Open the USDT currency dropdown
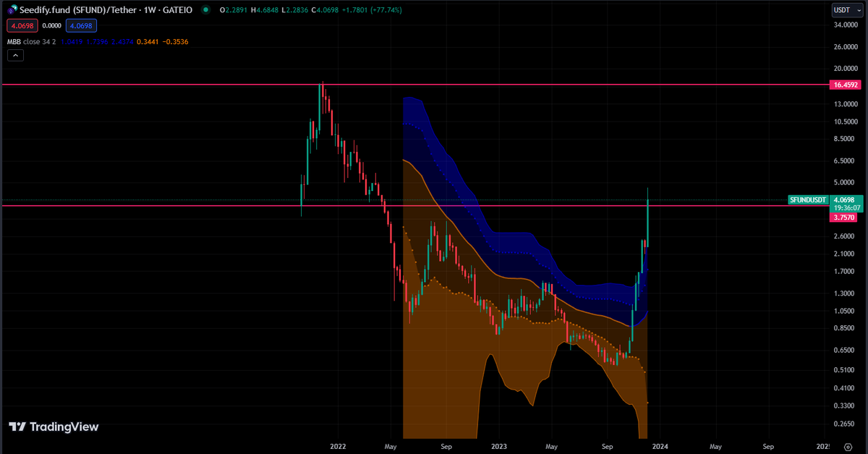868x454 pixels. 848,10
